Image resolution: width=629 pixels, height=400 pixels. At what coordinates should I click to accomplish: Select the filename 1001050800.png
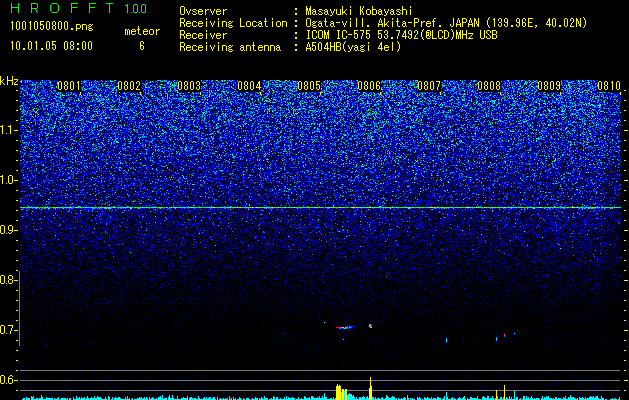[52, 26]
